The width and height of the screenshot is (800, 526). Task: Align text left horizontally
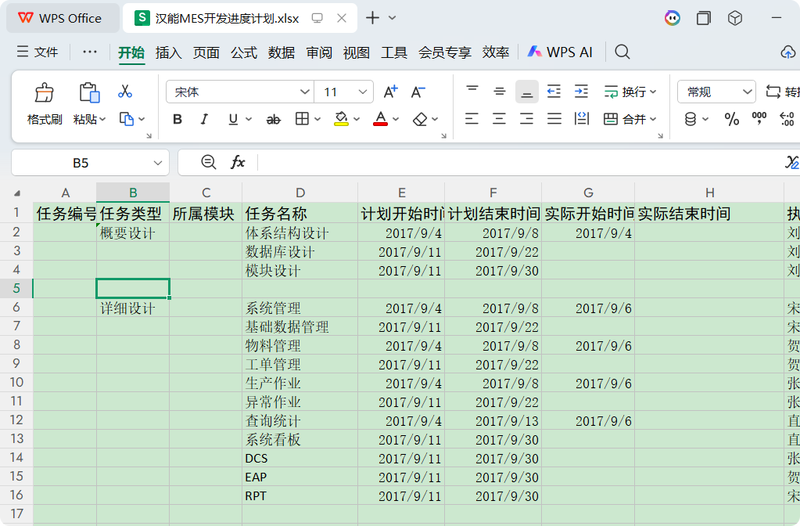point(472,119)
